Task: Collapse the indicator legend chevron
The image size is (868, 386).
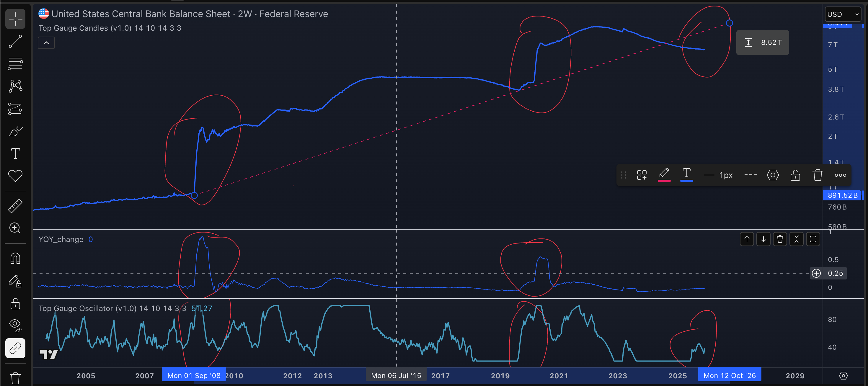Action: 46,43
